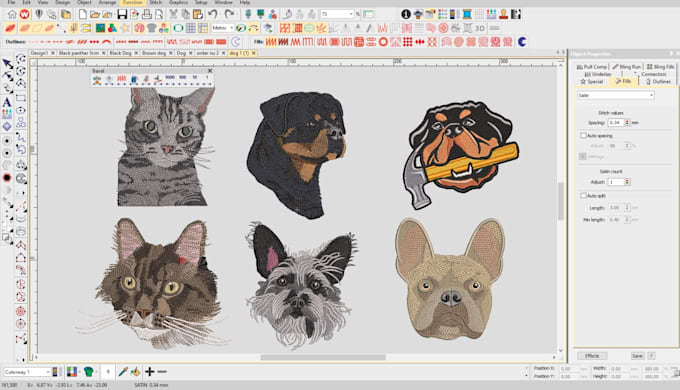The width and height of the screenshot is (680, 390).
Task: Open the Arrange menu
Action: click(x=107, y=3)
